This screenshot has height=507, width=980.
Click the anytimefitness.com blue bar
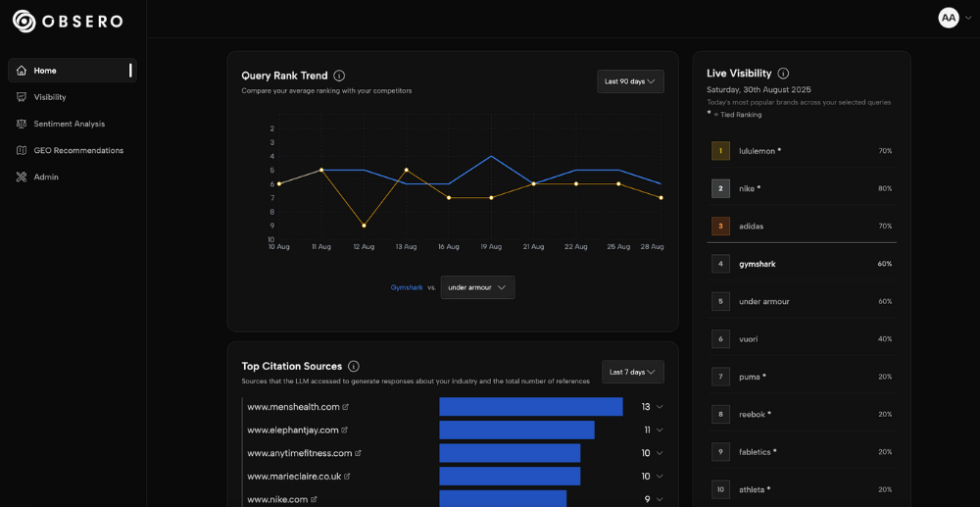coord(510,453)
